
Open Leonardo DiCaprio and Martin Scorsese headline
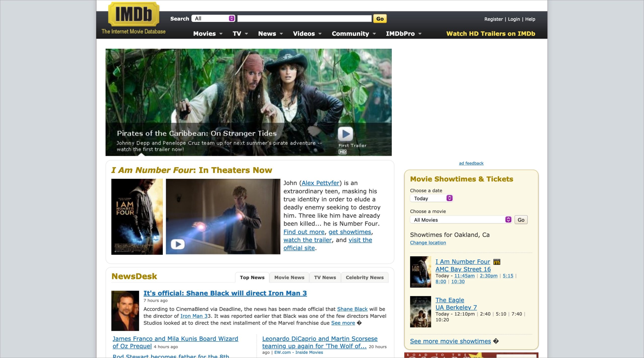[x=320, y=342]
